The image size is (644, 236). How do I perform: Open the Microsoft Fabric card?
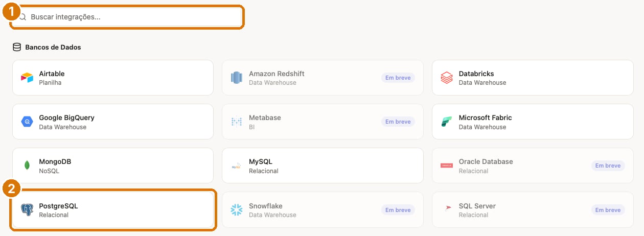click(x=533, y=122)
